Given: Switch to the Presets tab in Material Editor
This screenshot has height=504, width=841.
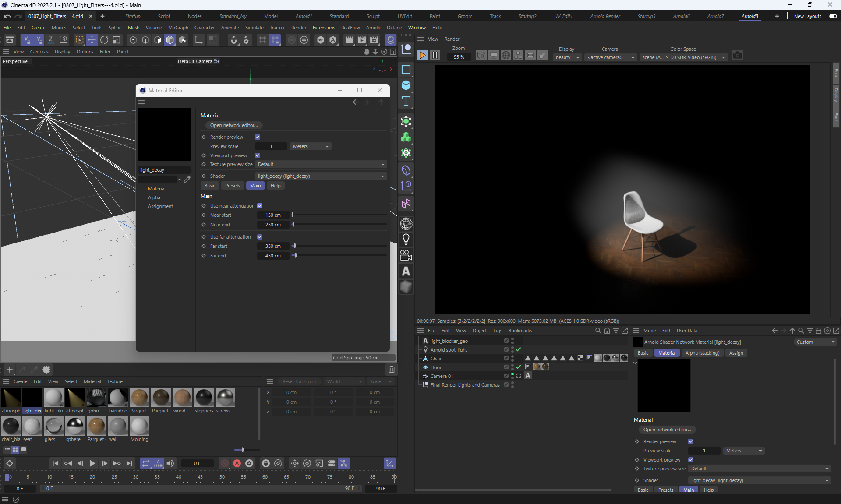Looking at the screenshot, I should 233,186.
